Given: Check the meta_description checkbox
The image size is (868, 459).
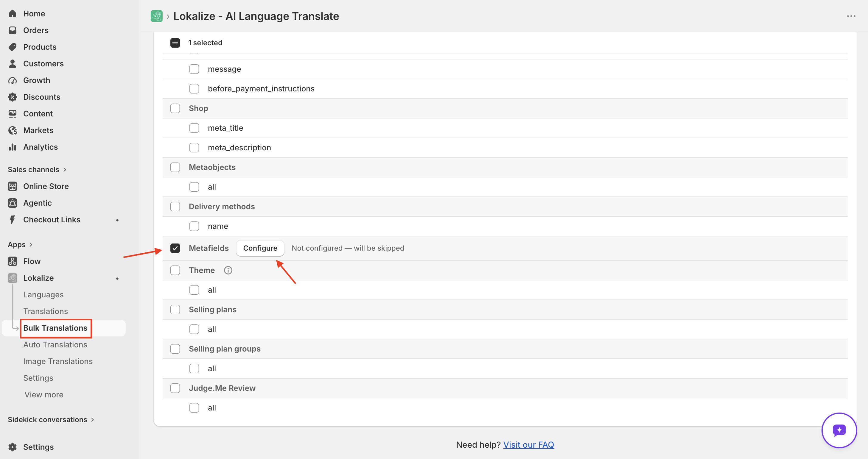Looking at the screenshot, I should point(194,148).
